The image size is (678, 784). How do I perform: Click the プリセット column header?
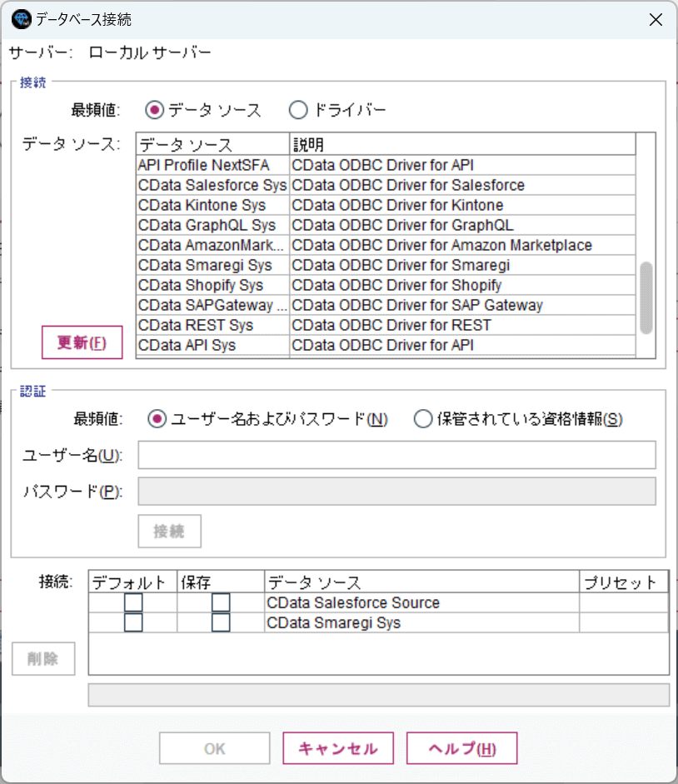[624, 582]
